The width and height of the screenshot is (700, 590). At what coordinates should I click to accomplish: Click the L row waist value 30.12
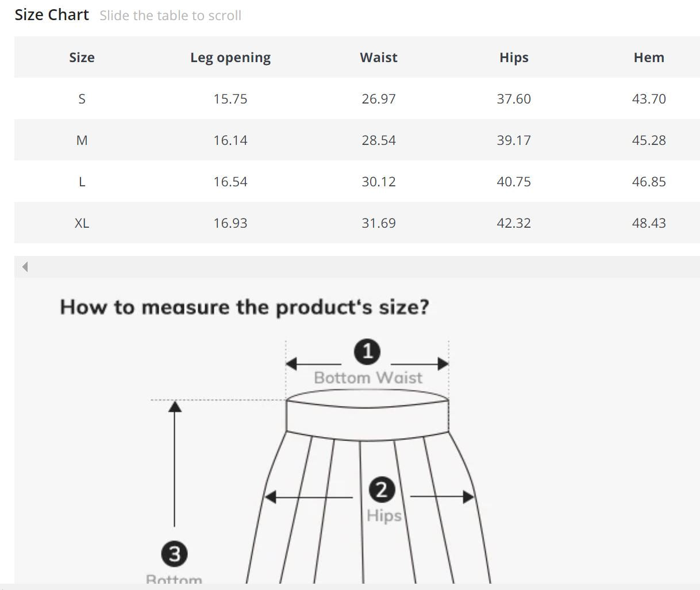click(x=379, y=182)
